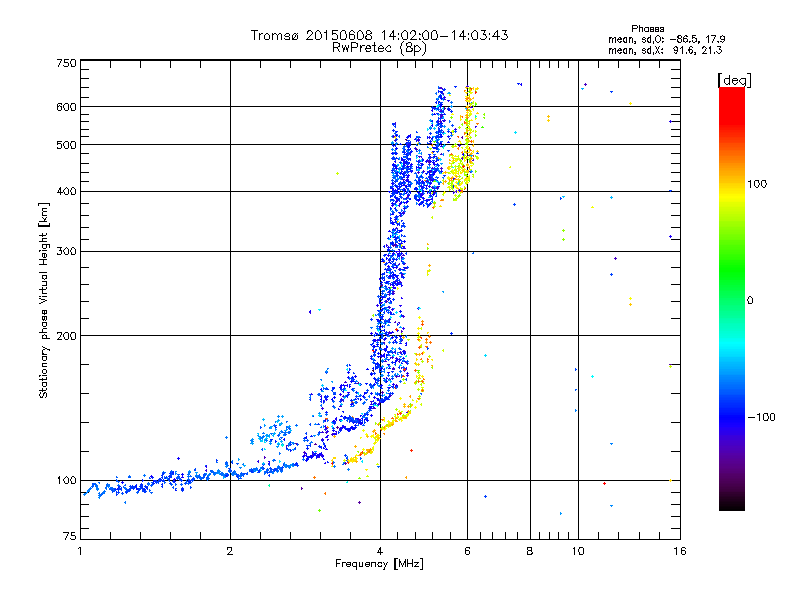Click the y-axis tick label '500'
This screenshot has width=800, height=600.
66,145
